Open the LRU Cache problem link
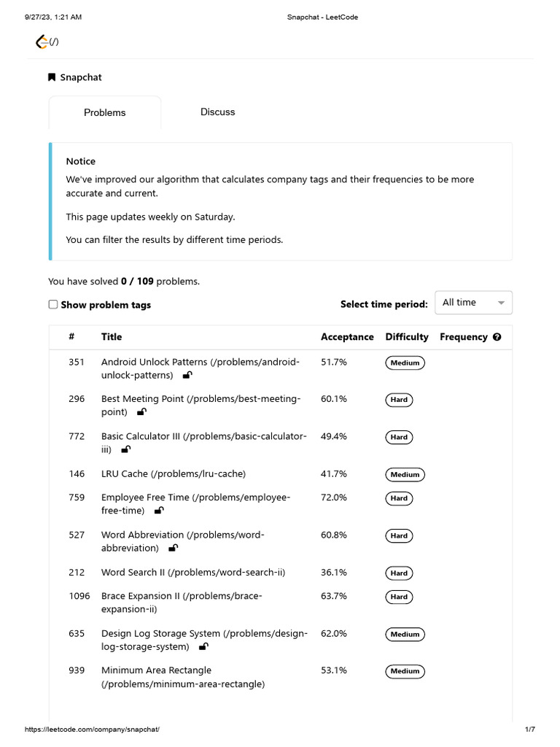Screen dimensions: 560x747 point(173,474)
